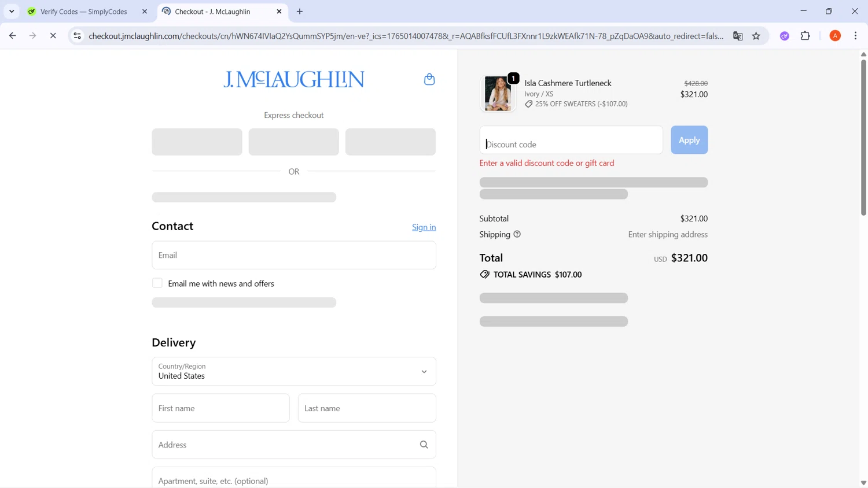View site information icon in address bar

click(x=77, y=36)
